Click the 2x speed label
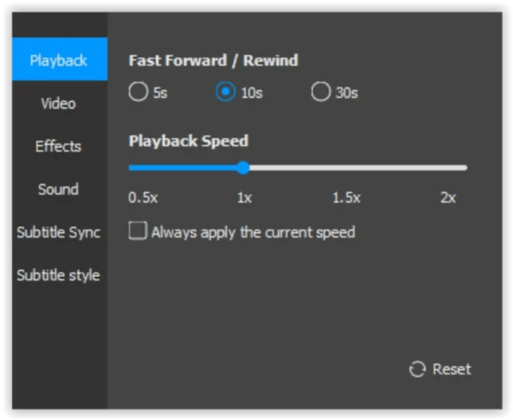Screen dimensions: 513x420 (448, 198)
